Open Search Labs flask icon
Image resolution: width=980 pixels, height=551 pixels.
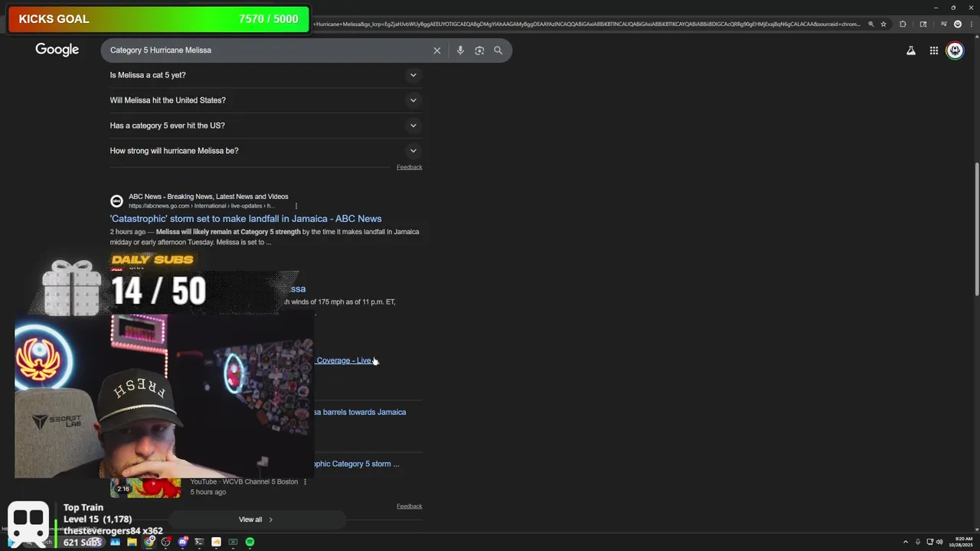(x=911, y=51)
